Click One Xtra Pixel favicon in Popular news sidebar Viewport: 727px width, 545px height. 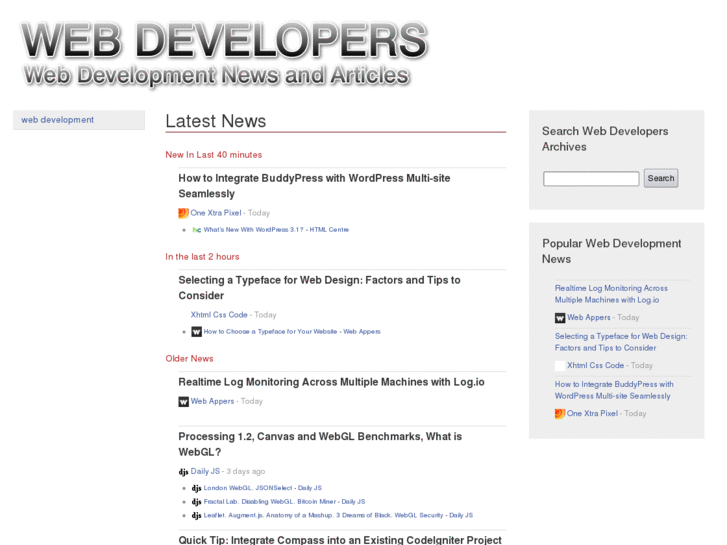pos(560,414)
